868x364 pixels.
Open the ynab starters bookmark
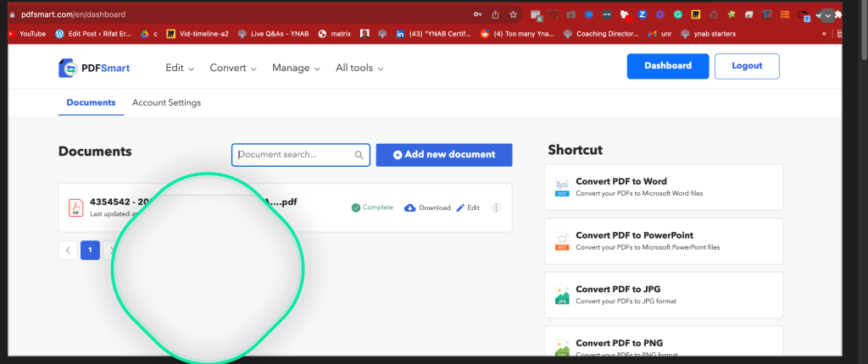coord(708,34)
